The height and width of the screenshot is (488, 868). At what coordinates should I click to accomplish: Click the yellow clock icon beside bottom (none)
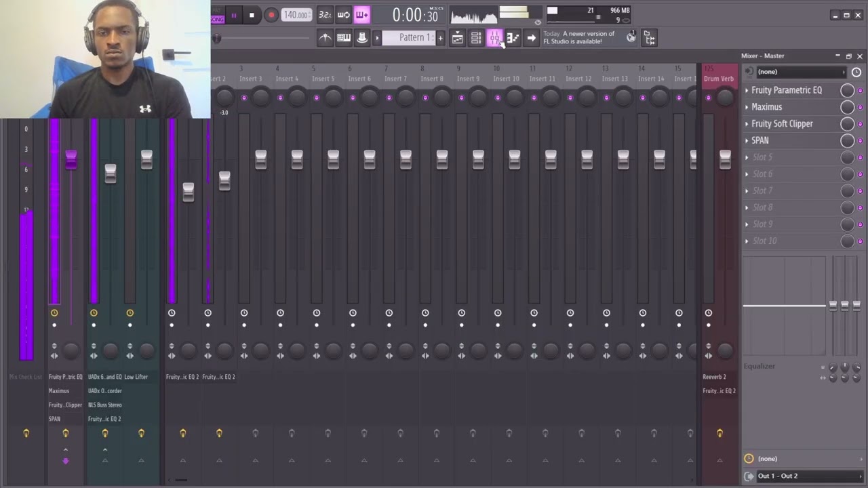point(749,459)
